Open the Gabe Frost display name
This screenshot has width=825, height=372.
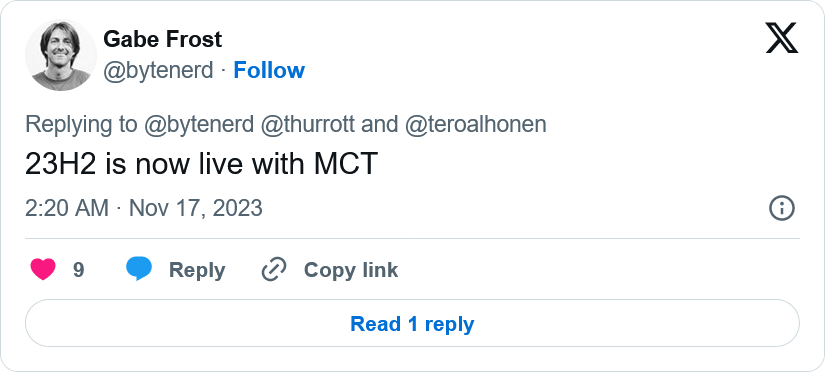click(x=163, y=39)
